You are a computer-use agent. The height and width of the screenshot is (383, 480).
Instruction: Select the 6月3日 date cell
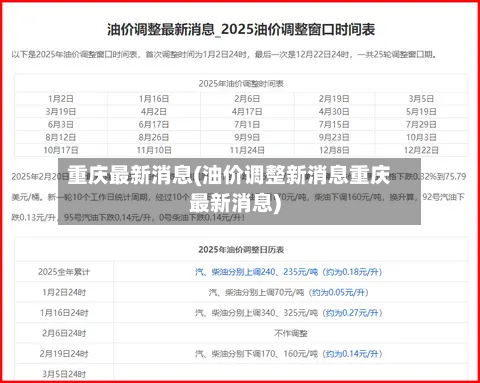coord(61,124)
